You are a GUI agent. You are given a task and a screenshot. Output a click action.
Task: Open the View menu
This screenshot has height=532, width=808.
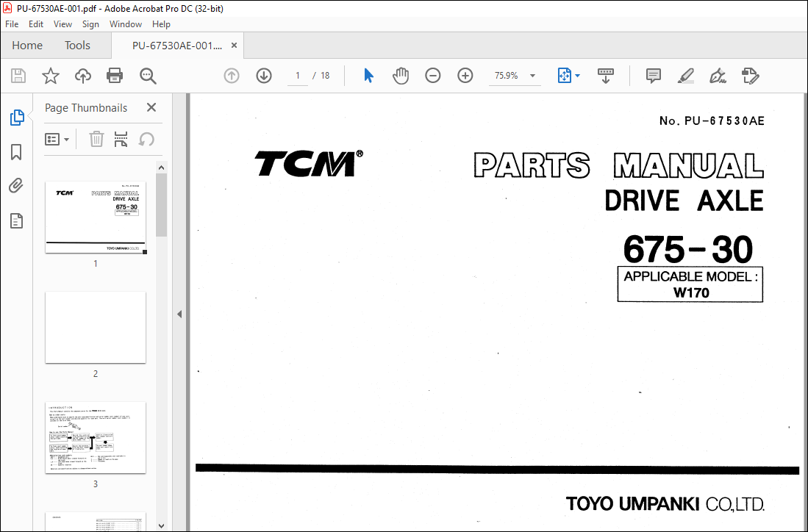(x=63, y=24)
